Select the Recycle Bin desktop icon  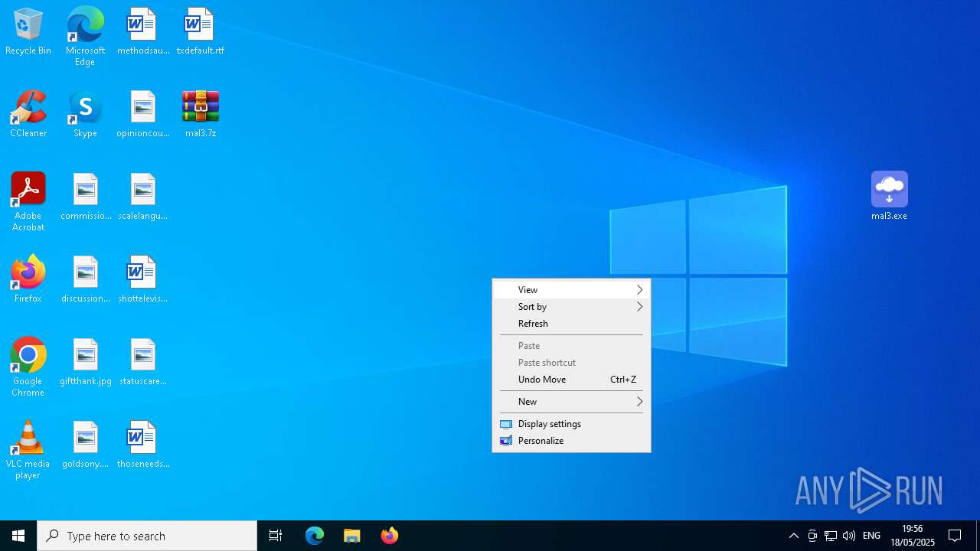coord(28,32)
